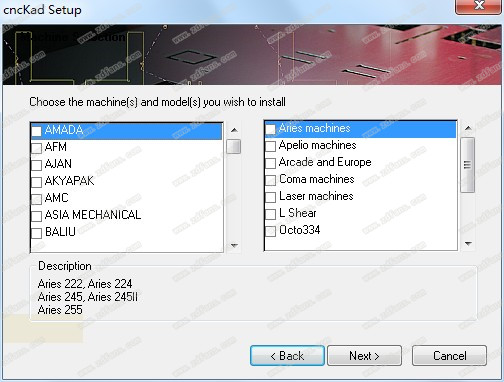The height and width of the screenshot is (382, 504).
Task: Enable the Coma machines checkbox
Action: click(271, 180)
